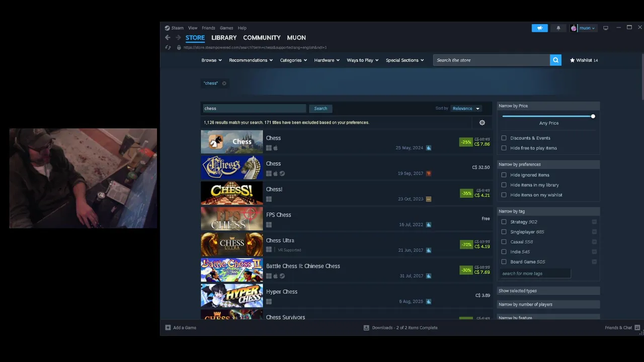Open the FPS Chess result
The image size is (644, 362).
(346, 219)
